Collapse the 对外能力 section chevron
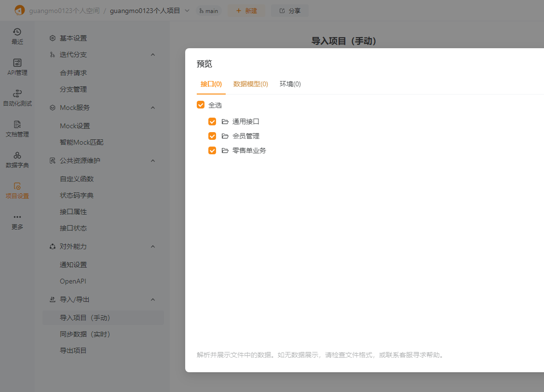Screen dimensions: 544x392 pyautogui.click(x=153, y=247)
